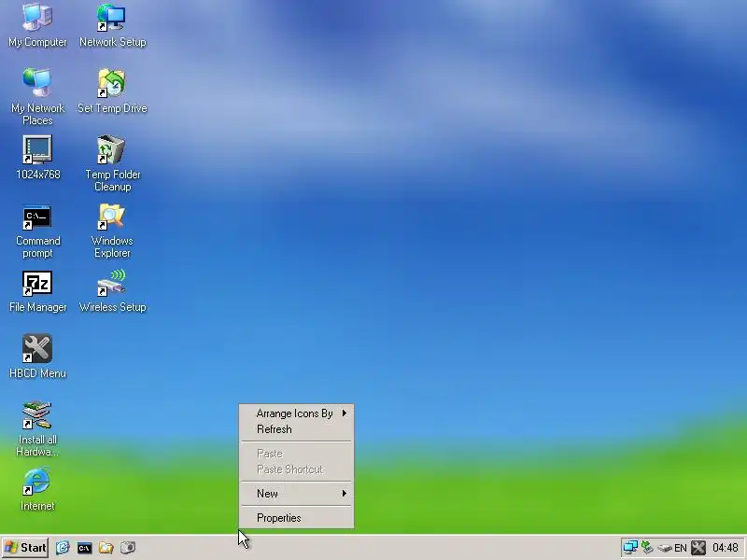Open network connection tray icon

point(630,548)
